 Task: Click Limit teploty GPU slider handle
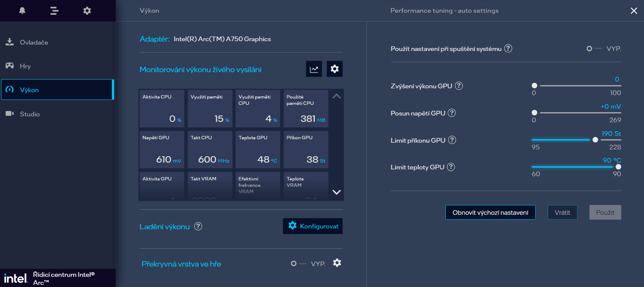pyautogui.click(x=618, y=167)
